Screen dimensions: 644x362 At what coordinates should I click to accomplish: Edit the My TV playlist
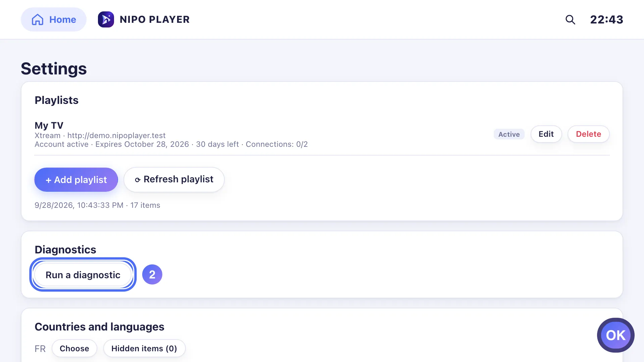point(546,134)
